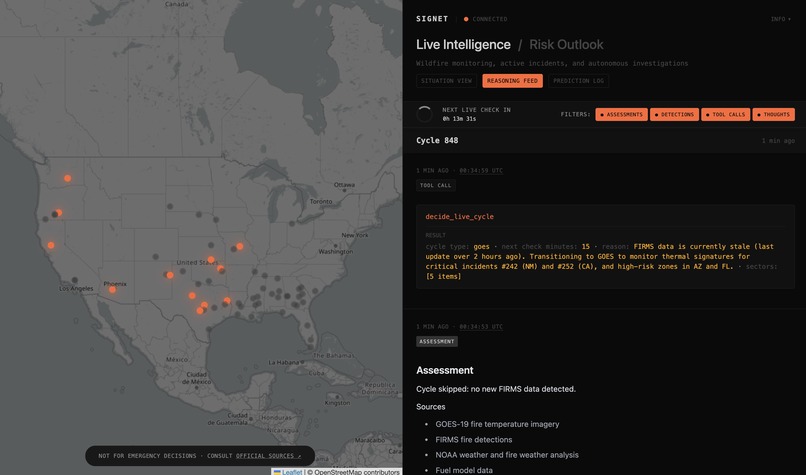Click the circular next-check spinner
This screenshot has width=806, height=475.
425,114
